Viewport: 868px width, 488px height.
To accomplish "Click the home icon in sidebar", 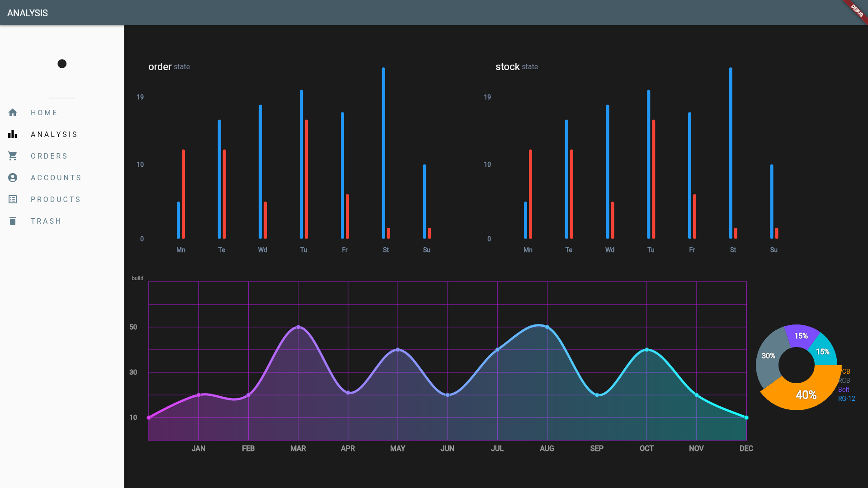I will [13, 113].
